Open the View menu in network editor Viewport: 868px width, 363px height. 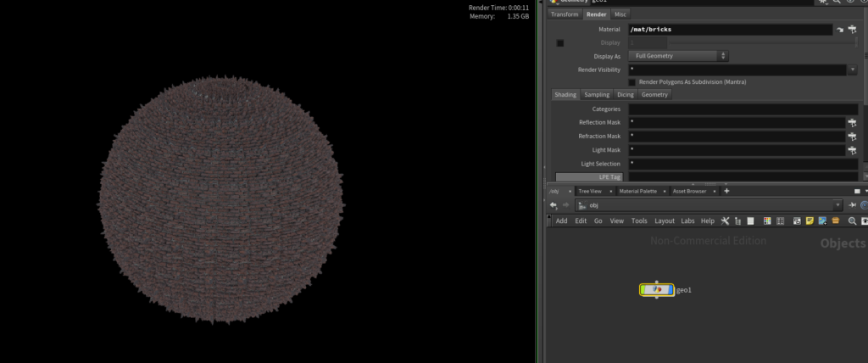(617, 221)
